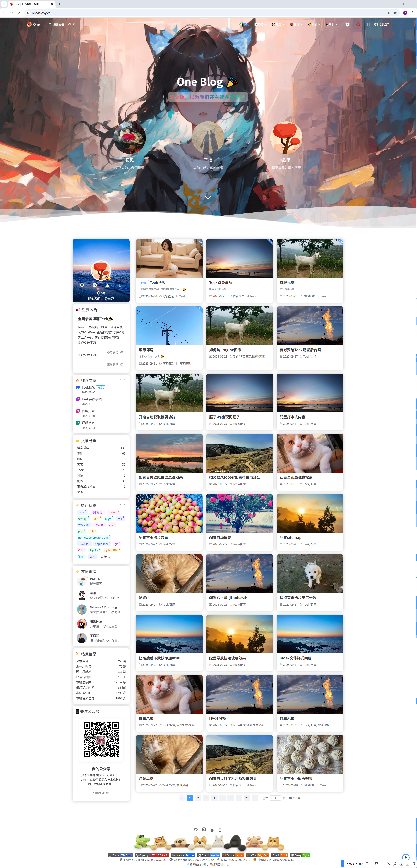Open the 理想博客 article thumbnail
Viewport: 417px width, 868px height.
click(x=169, y=325)
